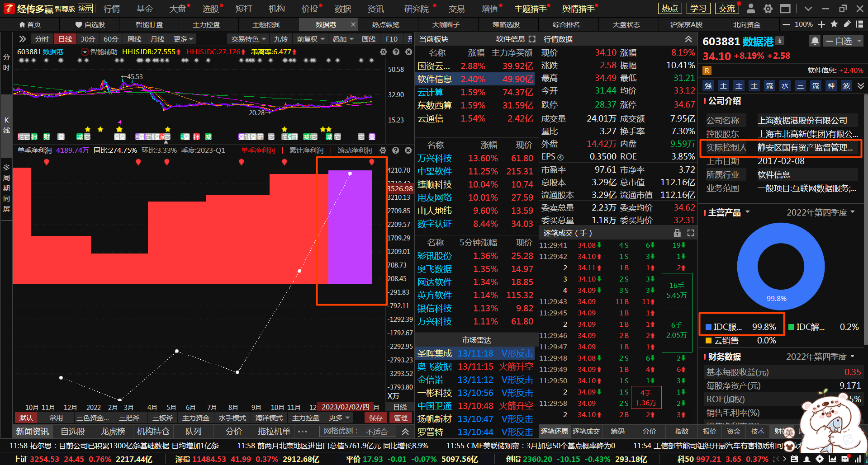This screenshot has width=868, height=465.
Task: Open 自选股 tab with heart
Action: click(x=90, y=24)
